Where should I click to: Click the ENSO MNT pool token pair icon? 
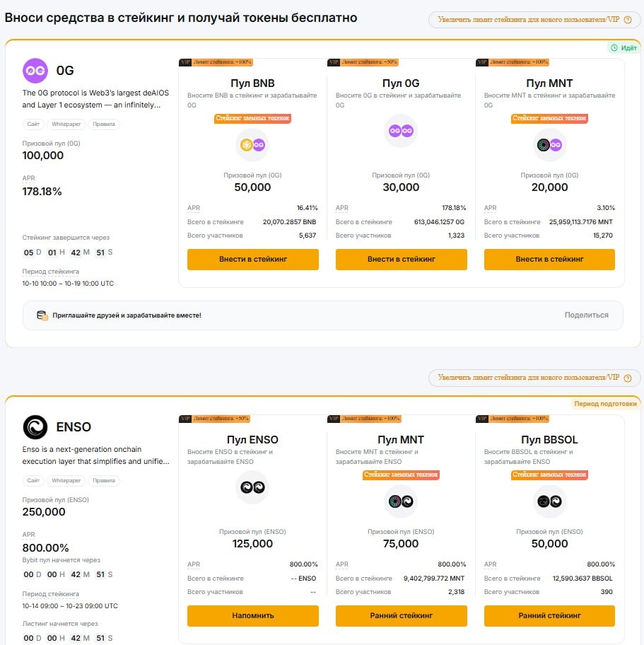coord(401,502)
